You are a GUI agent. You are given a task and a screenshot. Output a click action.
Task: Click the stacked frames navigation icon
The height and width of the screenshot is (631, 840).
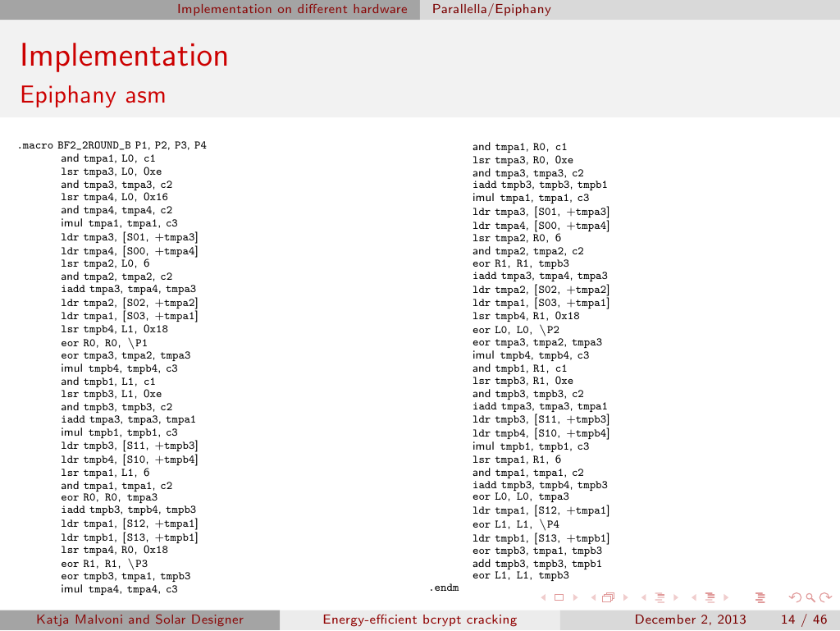tap(608, 597)
